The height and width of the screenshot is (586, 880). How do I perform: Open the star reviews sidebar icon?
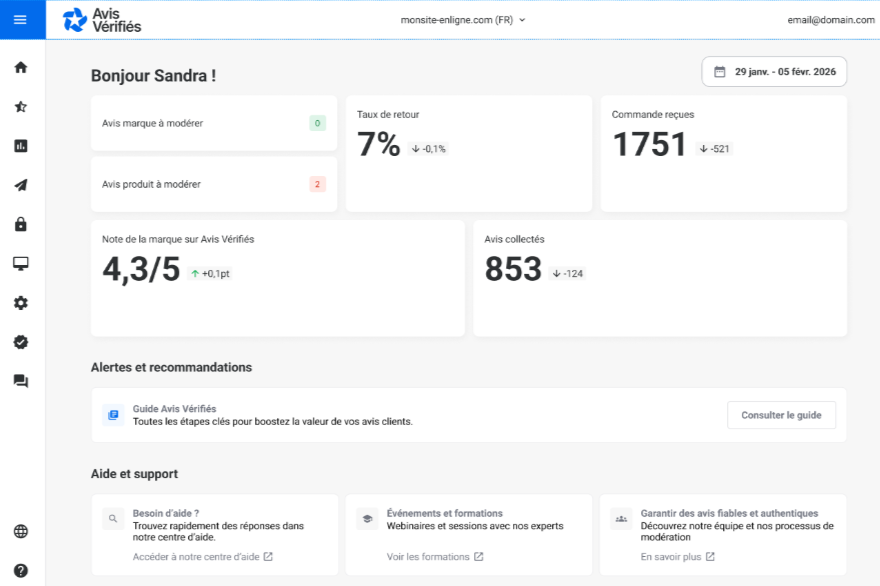point(20,106)
